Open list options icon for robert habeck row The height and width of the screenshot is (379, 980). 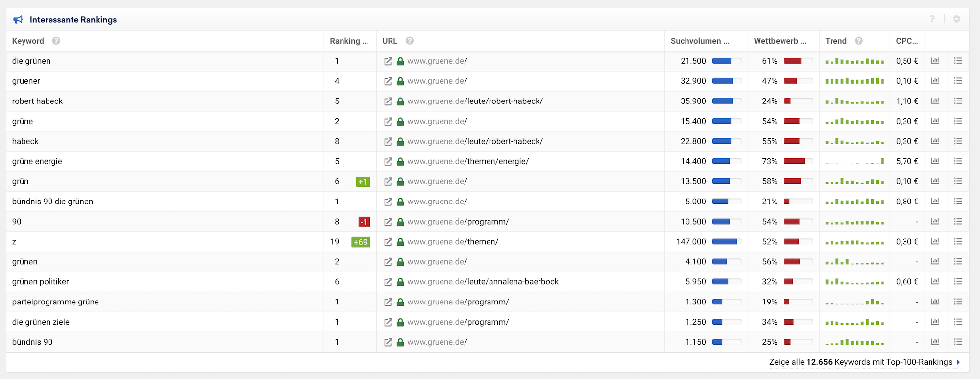958,101
